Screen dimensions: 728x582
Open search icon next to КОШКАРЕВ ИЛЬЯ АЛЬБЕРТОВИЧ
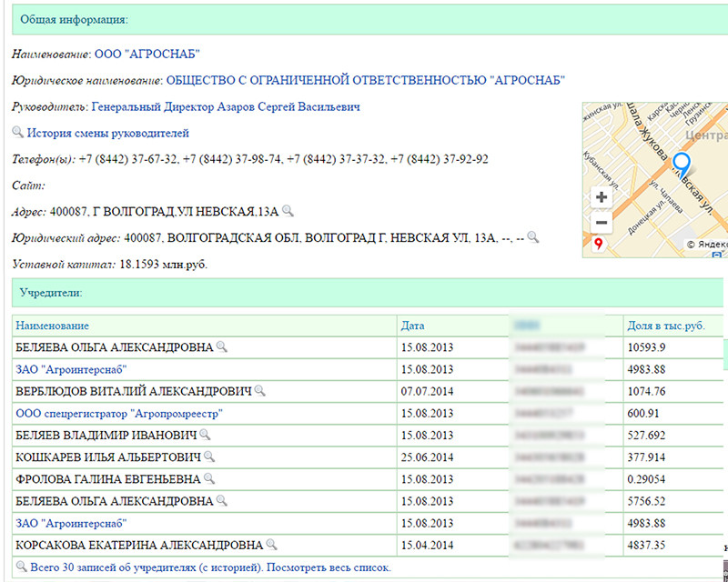click(209, 457)
